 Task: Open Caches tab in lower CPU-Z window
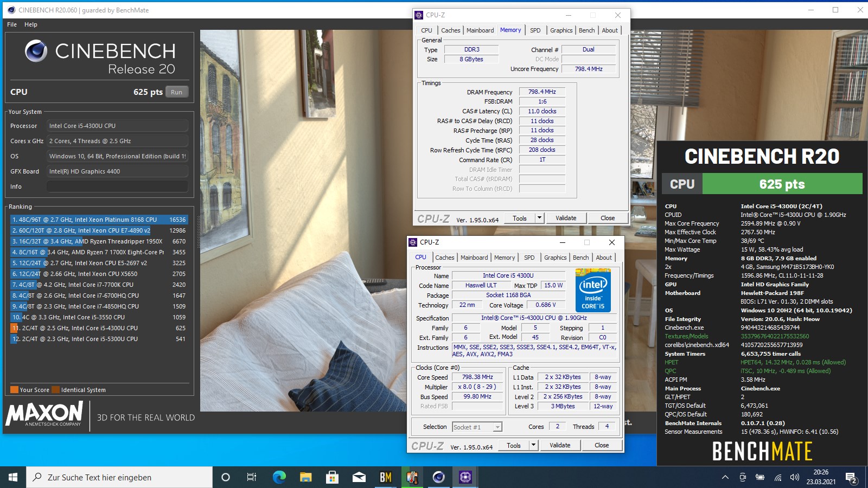(445, 258)
